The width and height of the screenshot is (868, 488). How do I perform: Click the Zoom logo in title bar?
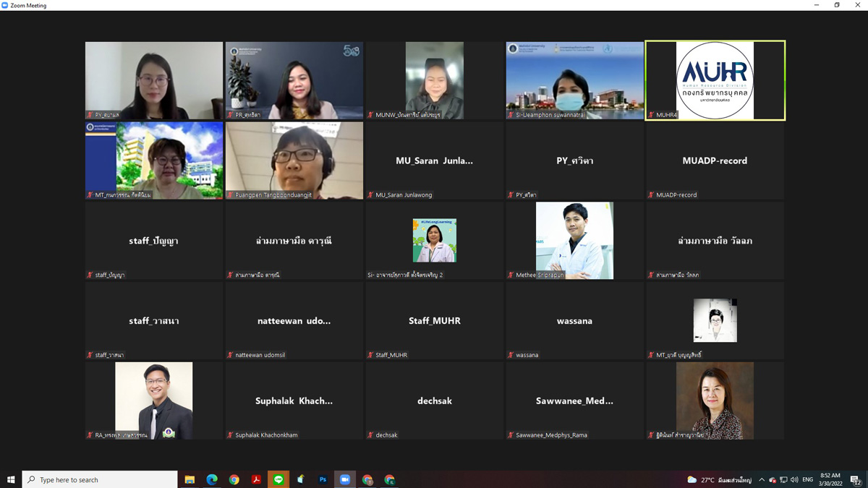click(x=5, y=5)
